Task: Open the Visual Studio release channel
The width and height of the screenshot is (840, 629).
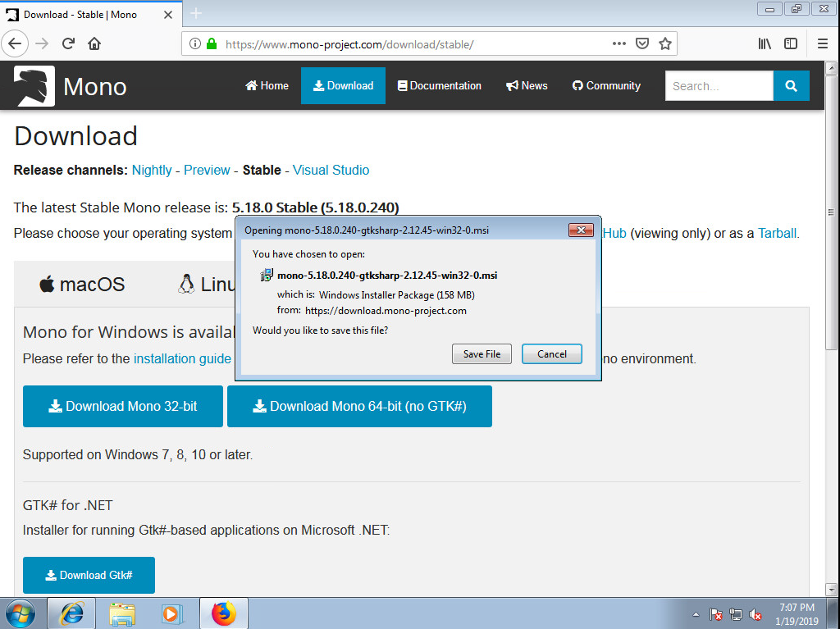Action: [x=331, y=170]
